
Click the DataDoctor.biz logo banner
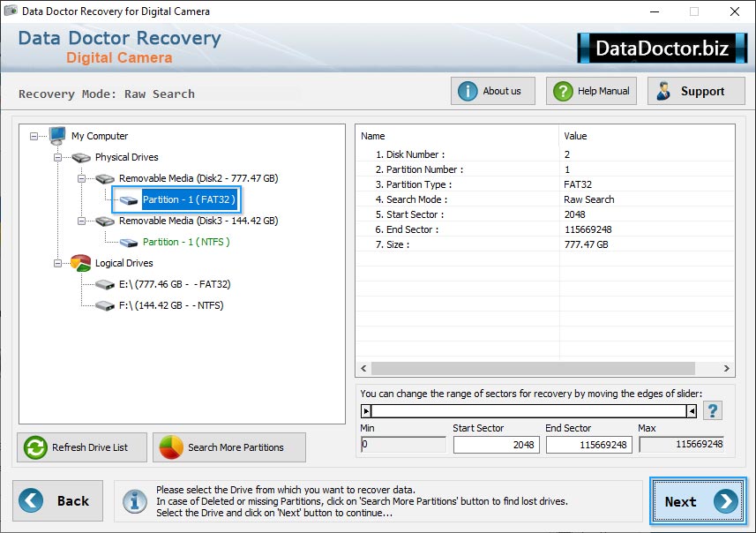662,49
